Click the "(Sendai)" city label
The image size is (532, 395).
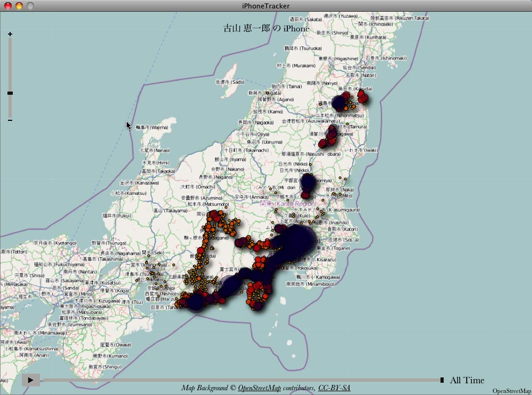[x=368, y=67]
